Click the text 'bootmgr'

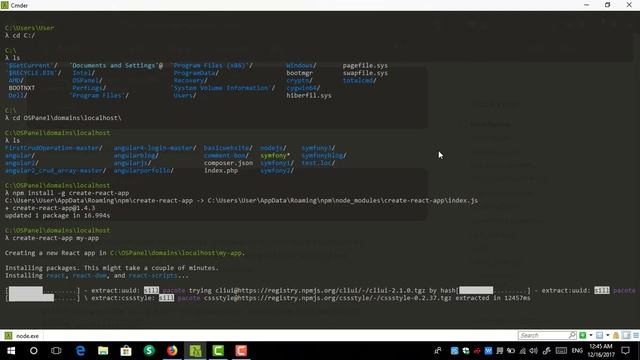pyautogui.click(x=299, y=73)
